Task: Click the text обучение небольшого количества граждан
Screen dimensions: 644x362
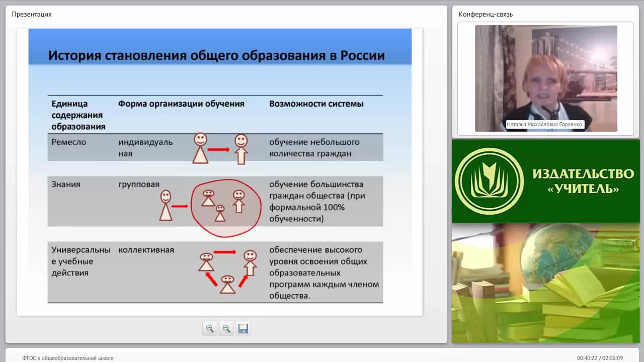Action: [x=314, y=147]
